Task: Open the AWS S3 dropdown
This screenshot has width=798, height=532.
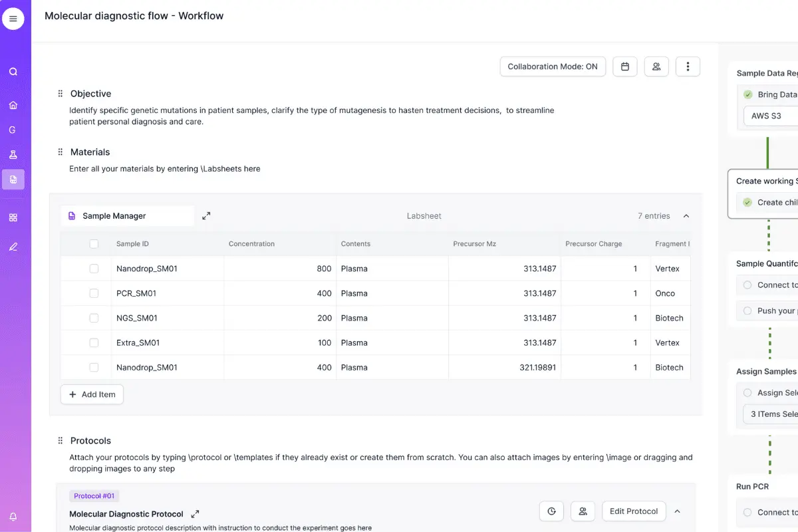Action: (771, 116)
